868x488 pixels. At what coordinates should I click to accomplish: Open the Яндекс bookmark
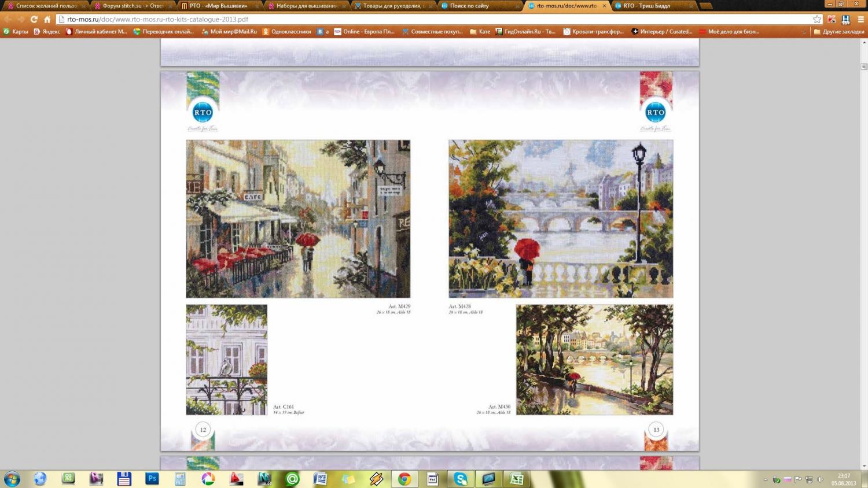tap(47, 32)
